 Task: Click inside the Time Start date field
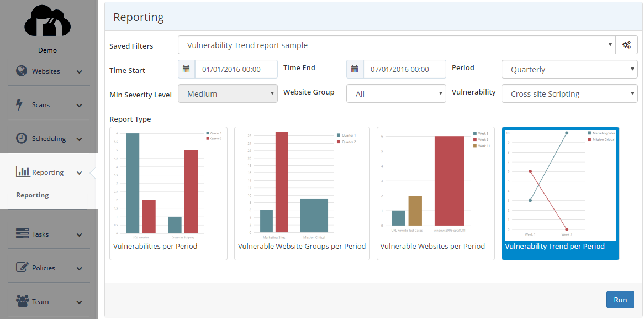pyautogui.click(x=236, y=69)
